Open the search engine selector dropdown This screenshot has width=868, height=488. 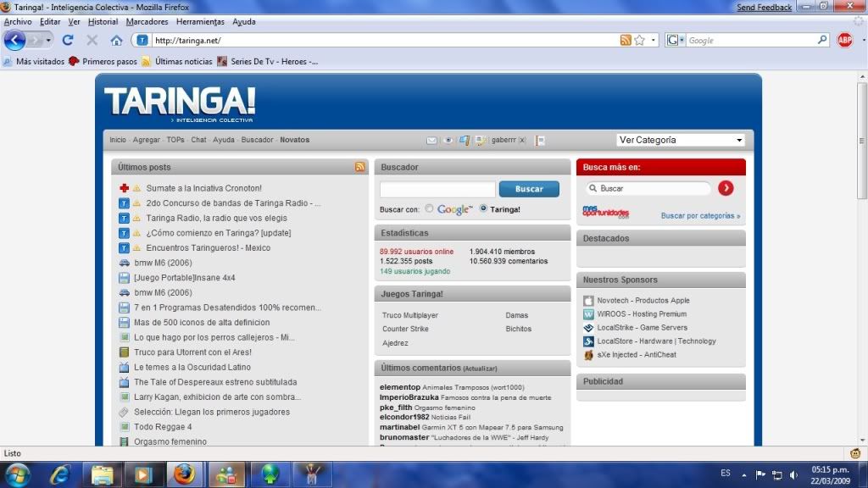(x=675, y=40)
